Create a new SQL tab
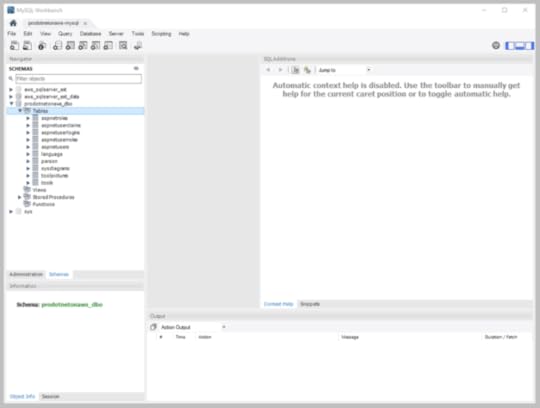 point(14,45)
